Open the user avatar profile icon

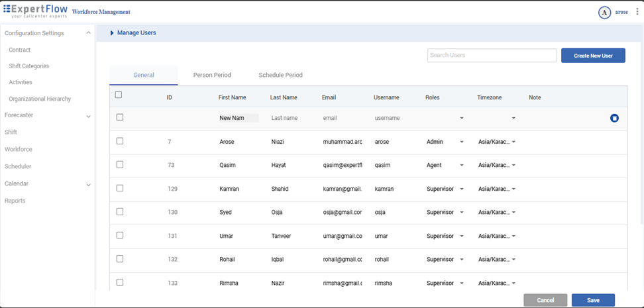[x=604, y=13]
